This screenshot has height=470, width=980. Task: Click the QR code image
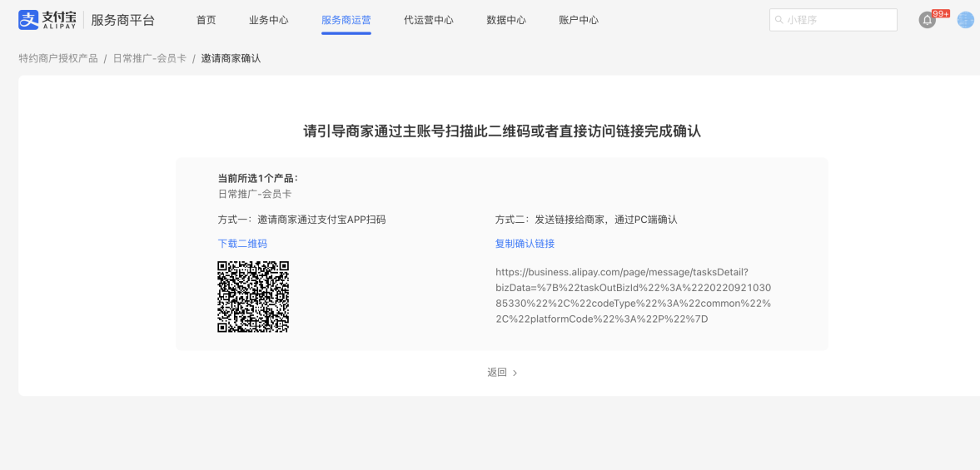point(253,296)
